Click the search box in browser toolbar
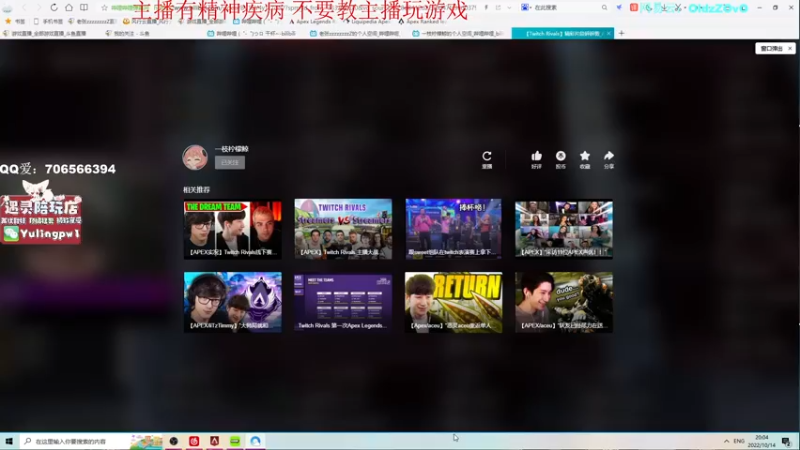This screenshot has width=800, height=450. tap(566, 8)
